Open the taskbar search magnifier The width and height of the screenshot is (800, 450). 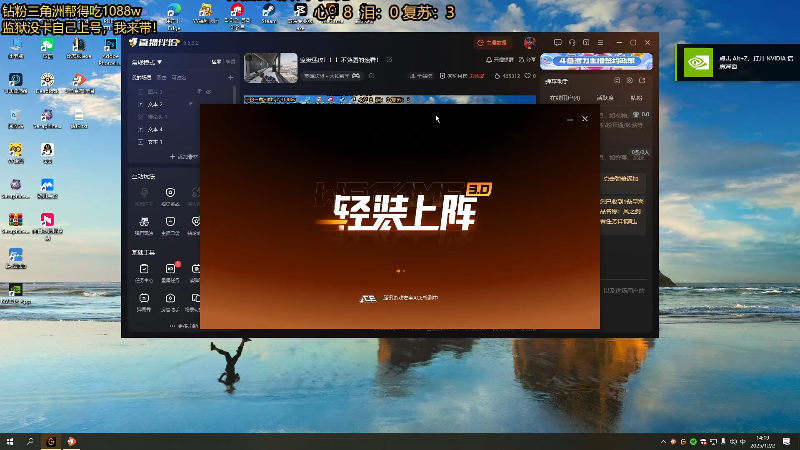[30, 441]
